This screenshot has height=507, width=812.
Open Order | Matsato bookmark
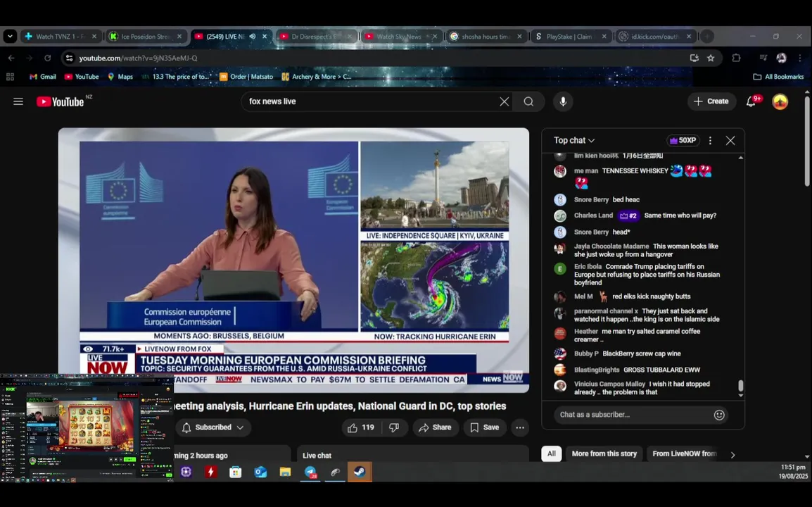pyautogui.click(x=246, y=77)
